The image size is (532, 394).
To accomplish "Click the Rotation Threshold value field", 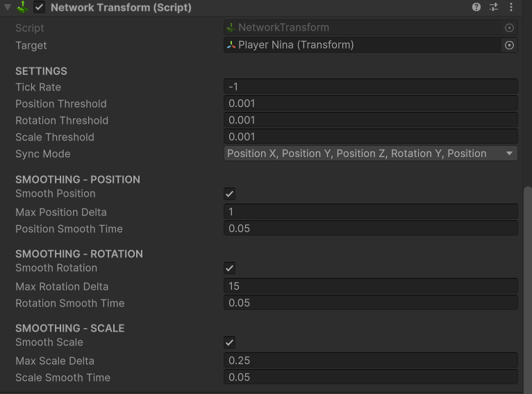I will click(x=370, y=120).
